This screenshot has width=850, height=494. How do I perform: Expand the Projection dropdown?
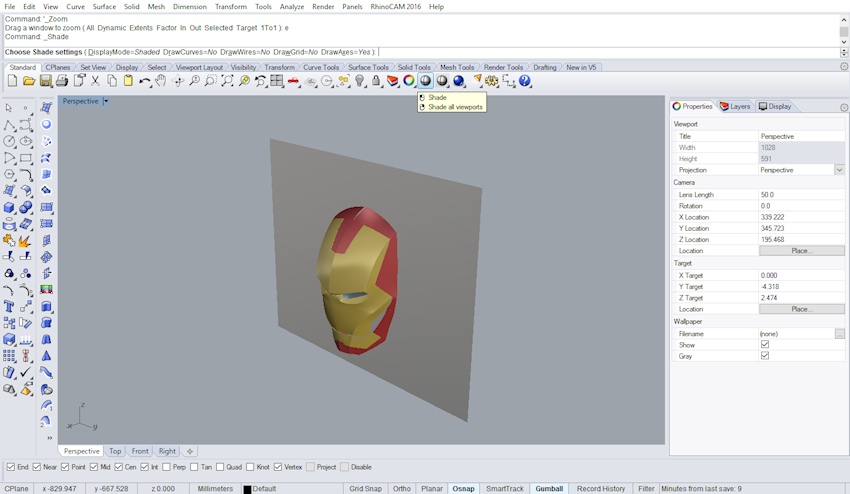[x=839, y=170]
